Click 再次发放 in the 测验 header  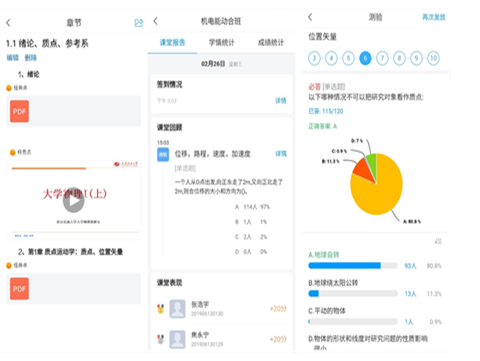(x=434, y=17)
